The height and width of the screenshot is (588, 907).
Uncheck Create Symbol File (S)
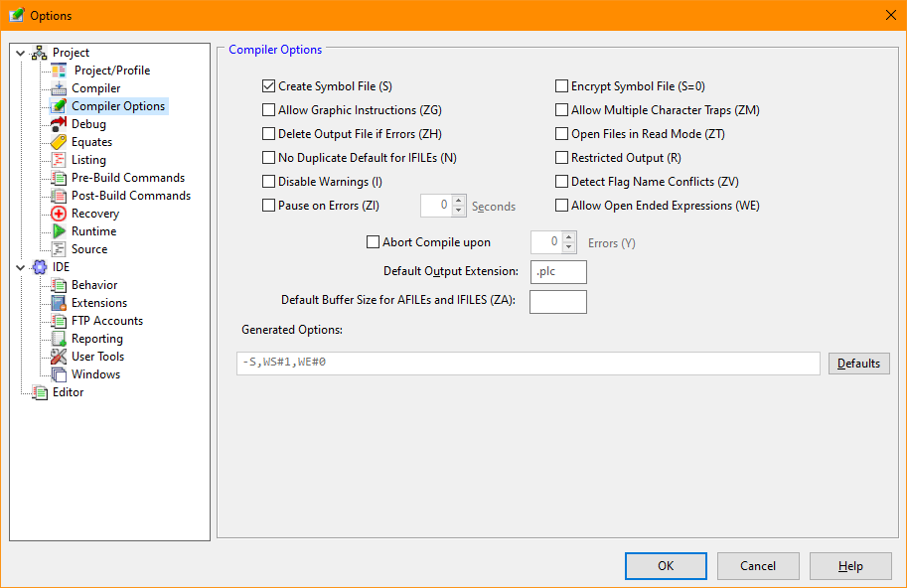click(x=268, y=86)
